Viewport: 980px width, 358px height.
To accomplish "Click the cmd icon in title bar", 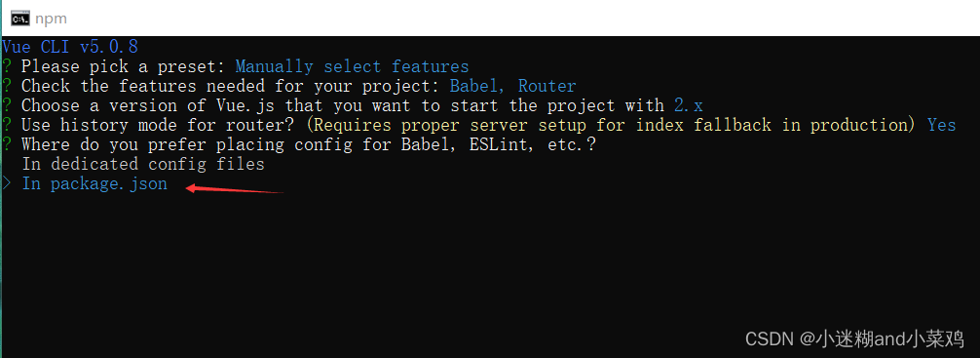I will pos(20,19).
